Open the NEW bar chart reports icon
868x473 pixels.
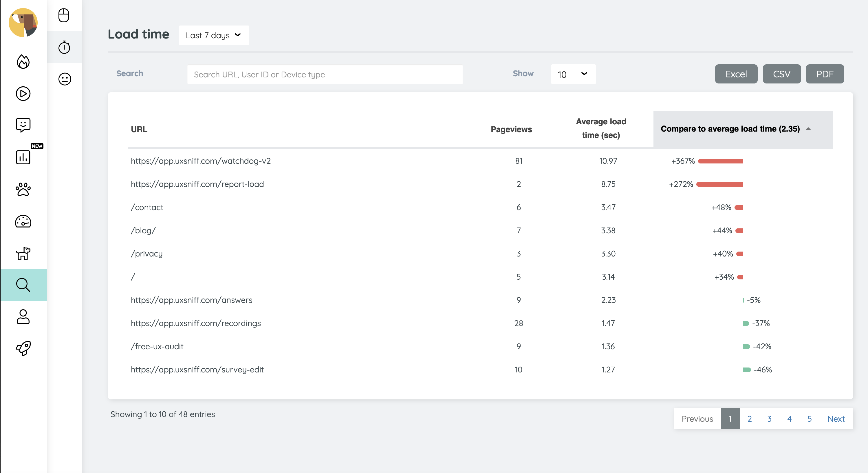coord(23,157)
